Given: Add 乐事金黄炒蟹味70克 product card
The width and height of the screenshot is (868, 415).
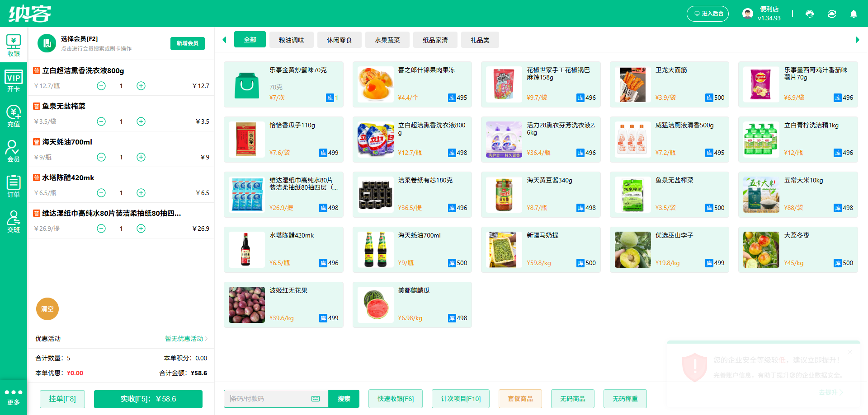Looking at the screenshot, I should (x=283, y=84).
